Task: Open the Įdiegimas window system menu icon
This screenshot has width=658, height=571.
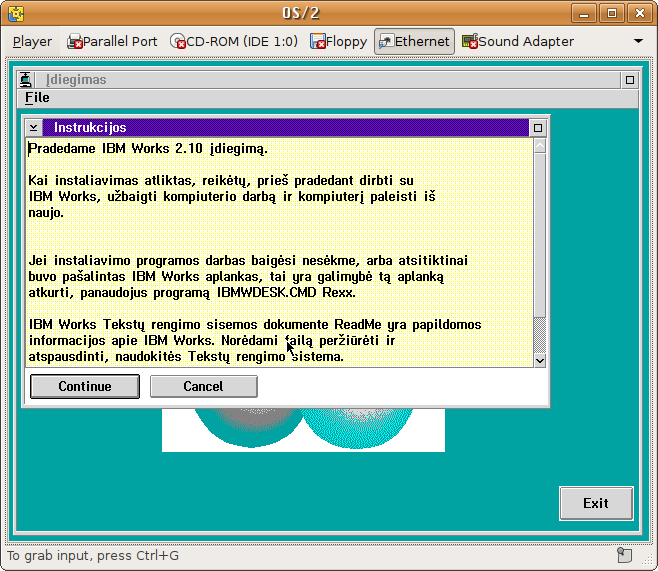Action: pos(26,80)
